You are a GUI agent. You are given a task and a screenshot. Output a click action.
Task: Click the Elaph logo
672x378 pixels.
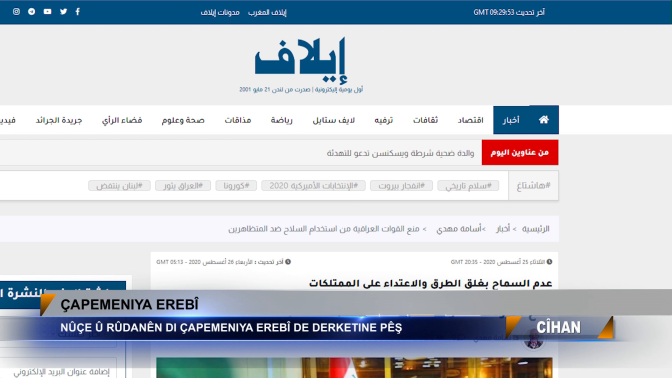[300, 60]
